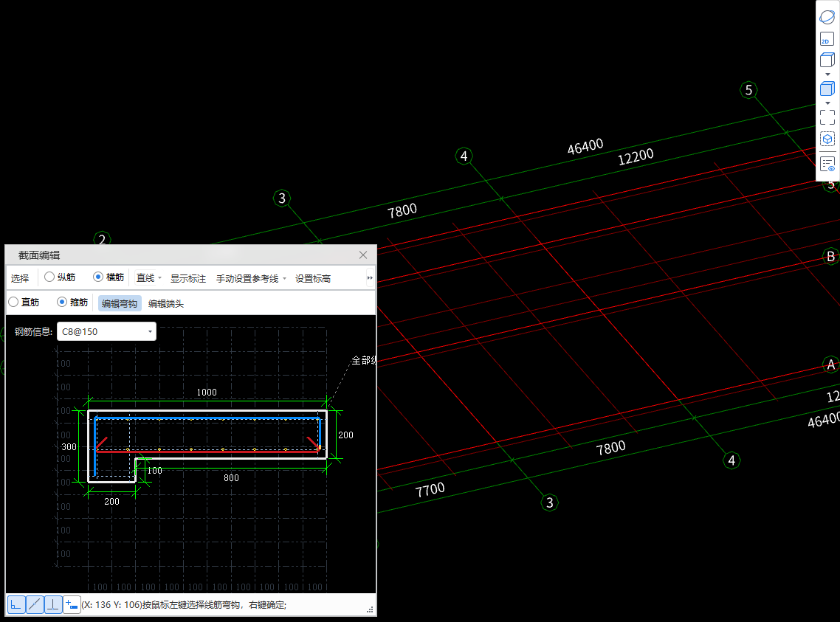This screenshot has width=840, height=622.
Task: Click the 1000 width dimension label
Action: (x=207, y=393)
